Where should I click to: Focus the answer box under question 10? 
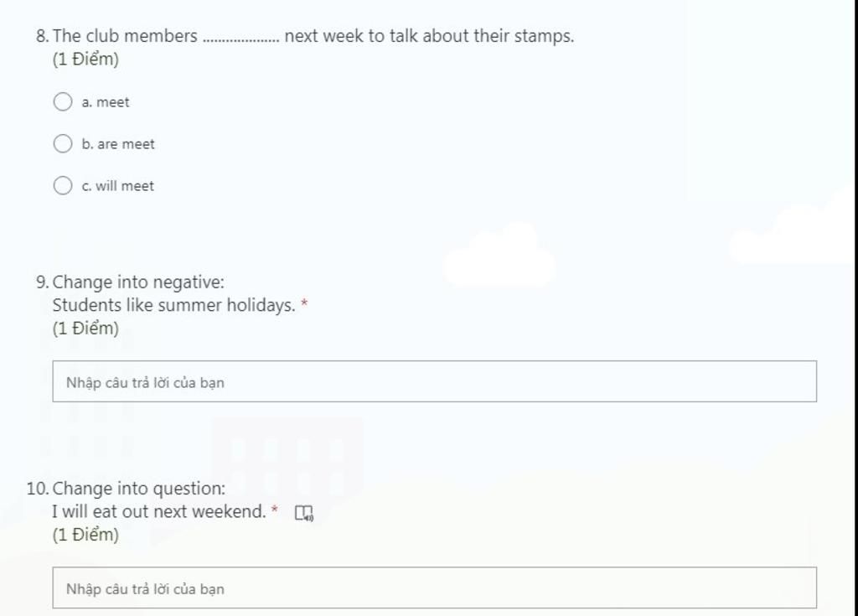[x=435, y=588]
